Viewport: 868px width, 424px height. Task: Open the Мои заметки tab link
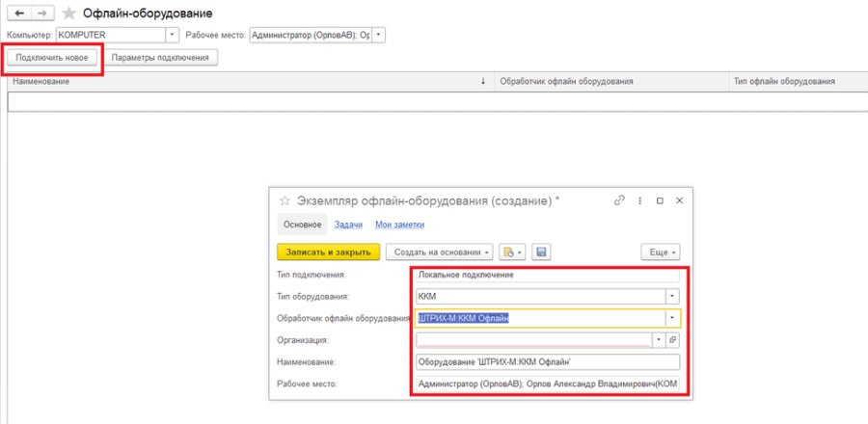[399, 225]
